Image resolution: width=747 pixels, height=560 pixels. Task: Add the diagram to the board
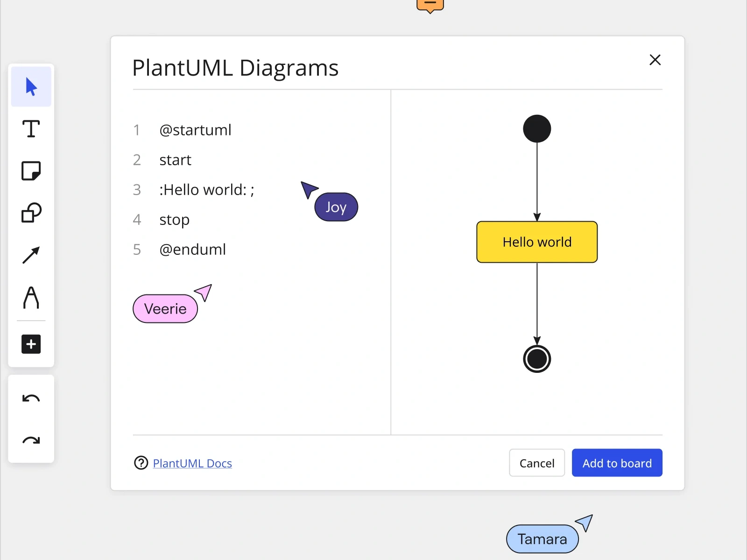tap(617, 463)
